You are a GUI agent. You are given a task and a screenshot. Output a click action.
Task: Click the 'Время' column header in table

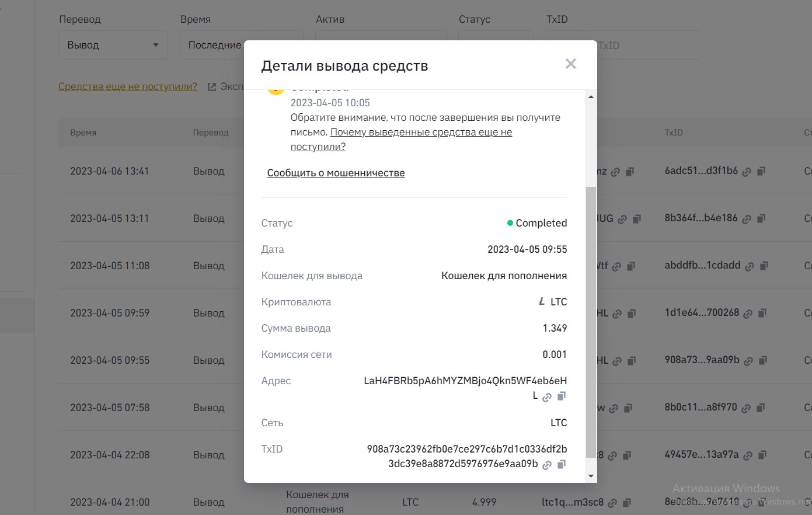(x=83, y=133)
